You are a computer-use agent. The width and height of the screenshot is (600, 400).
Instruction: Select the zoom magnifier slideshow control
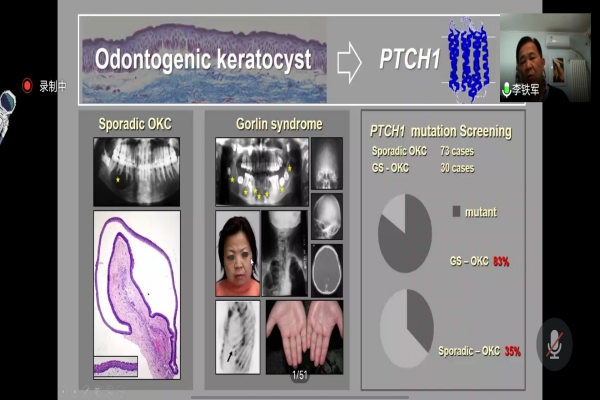pos(109,392)
